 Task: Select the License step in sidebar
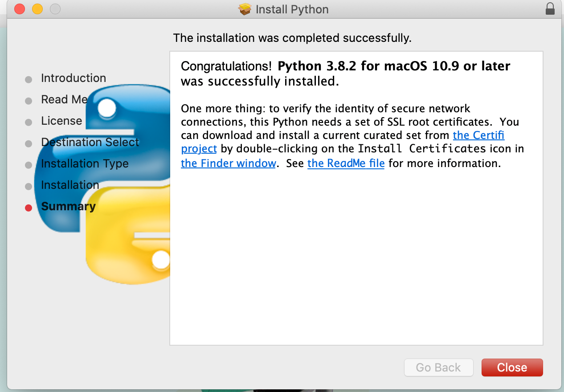pyautogui.click(x=61, y=121)
